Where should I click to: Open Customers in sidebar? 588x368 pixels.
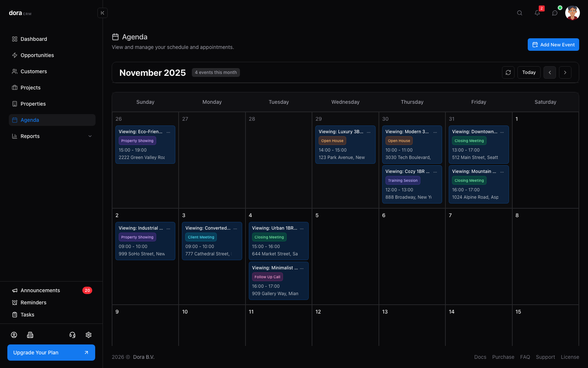click(x=52, y=71)
